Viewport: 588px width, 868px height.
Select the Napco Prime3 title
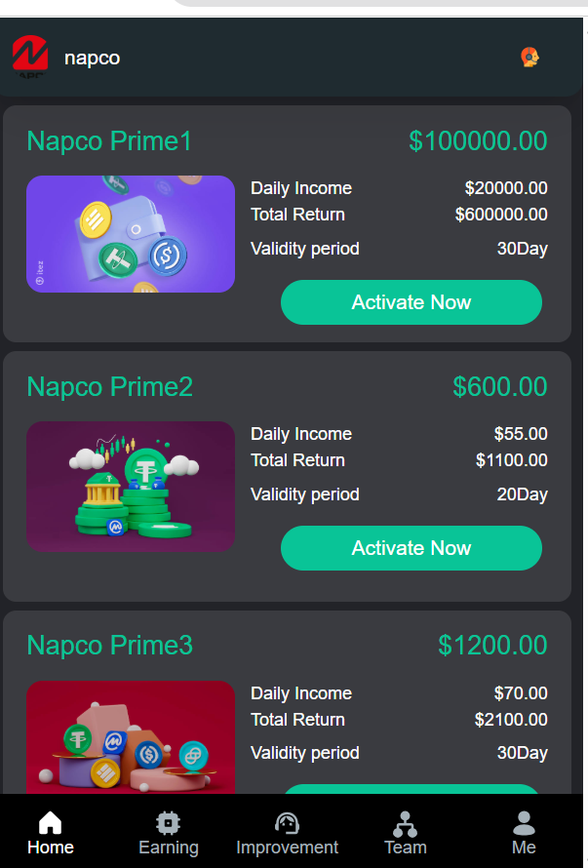click(x=109, y=646)
